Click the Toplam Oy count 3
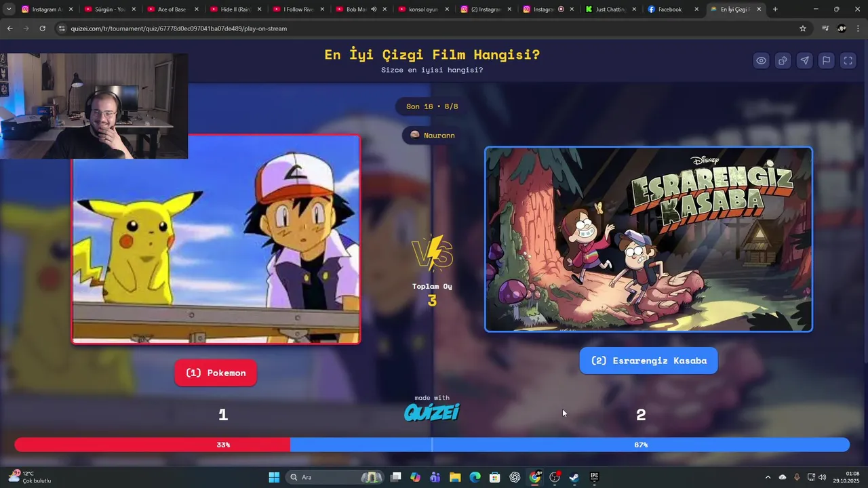Image resolution: width=868 pixels, height=488 pixels. click(432, 300)
